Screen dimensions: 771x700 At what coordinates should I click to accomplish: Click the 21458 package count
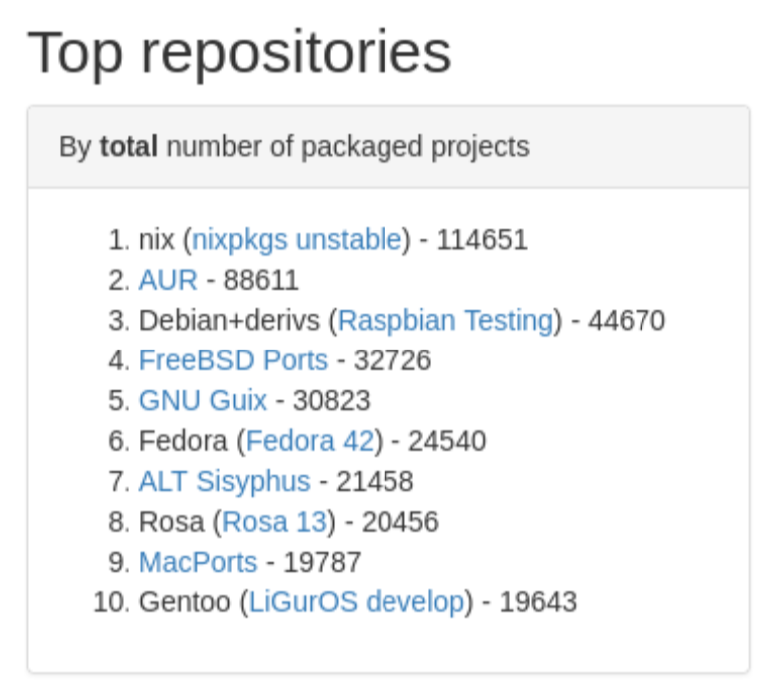tap(375, 482)
